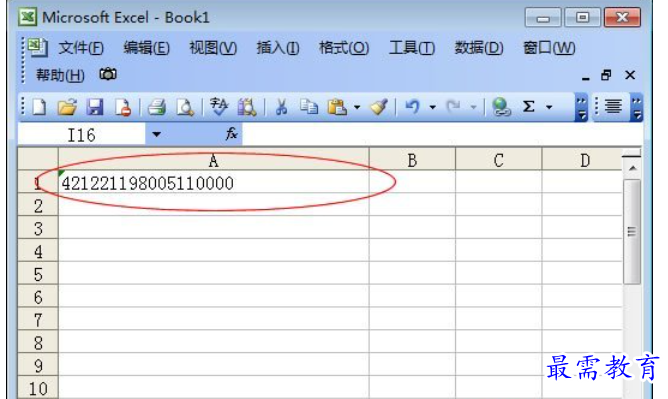Select column C header

498,160
